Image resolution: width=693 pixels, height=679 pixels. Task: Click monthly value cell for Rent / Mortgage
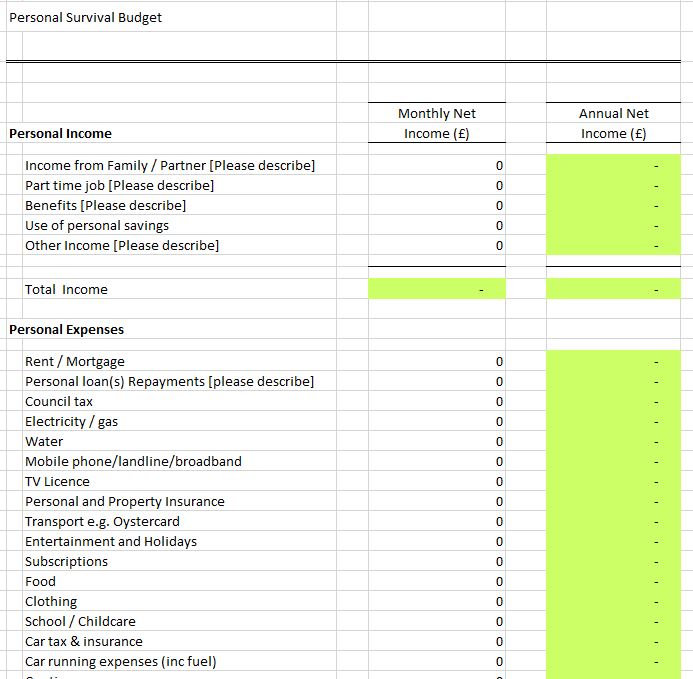coord(437,361)
